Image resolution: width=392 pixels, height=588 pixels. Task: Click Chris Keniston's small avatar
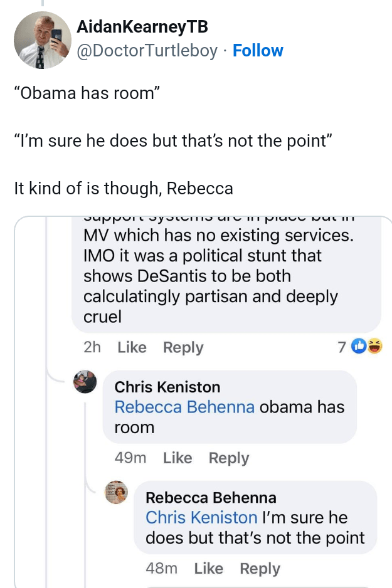click(85, 382)
